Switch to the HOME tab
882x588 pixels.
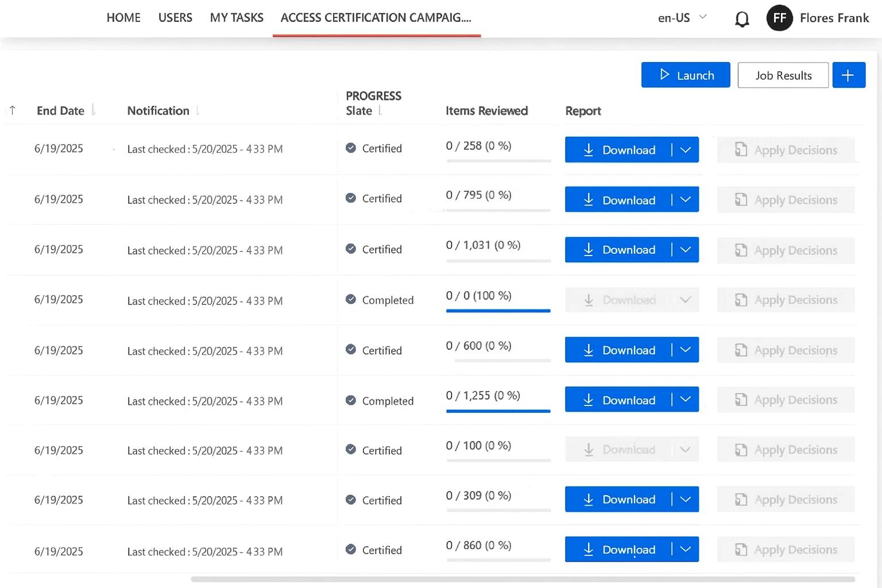click(x=123, y=18)
